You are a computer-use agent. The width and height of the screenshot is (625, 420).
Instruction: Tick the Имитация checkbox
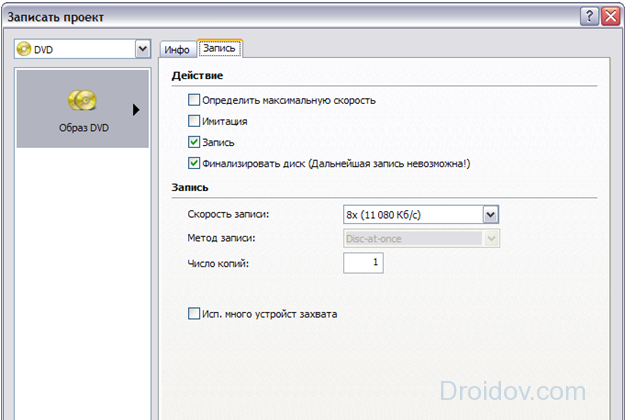coord(194,121)
